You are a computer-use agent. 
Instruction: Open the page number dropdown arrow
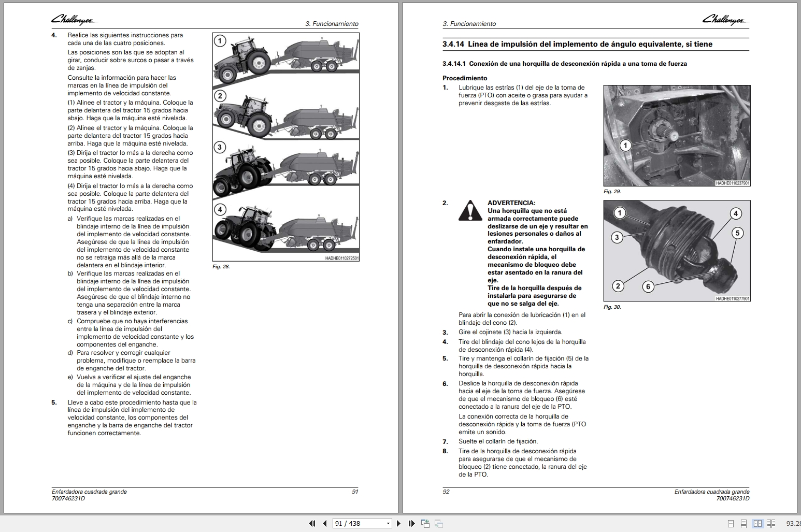[388, 524]
